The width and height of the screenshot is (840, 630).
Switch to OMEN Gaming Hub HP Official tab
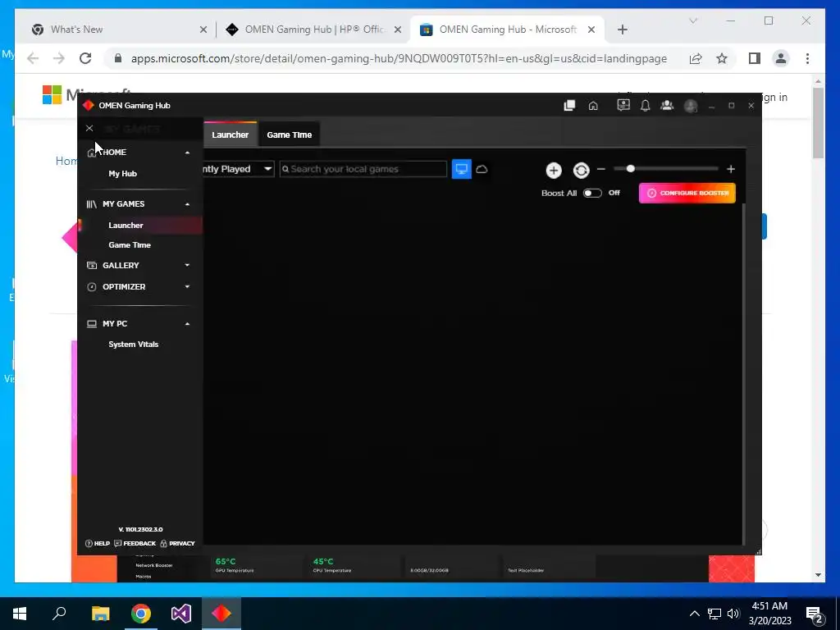(314, 30)
